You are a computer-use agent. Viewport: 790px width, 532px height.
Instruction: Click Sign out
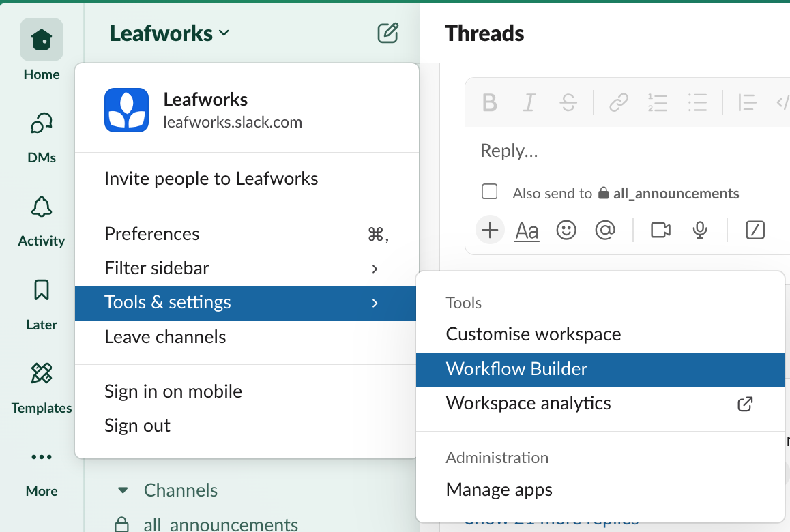click(247, 426)
